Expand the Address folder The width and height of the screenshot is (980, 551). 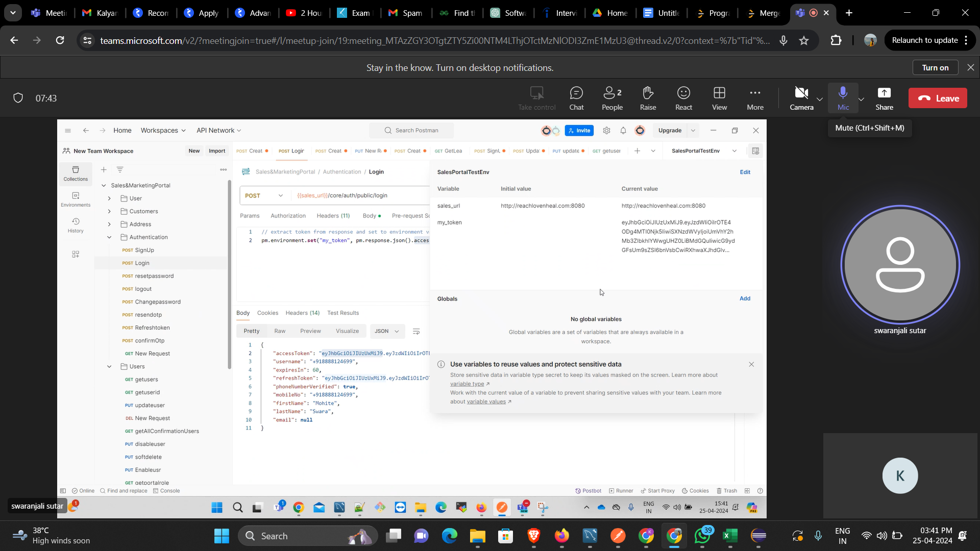(109, 224)
